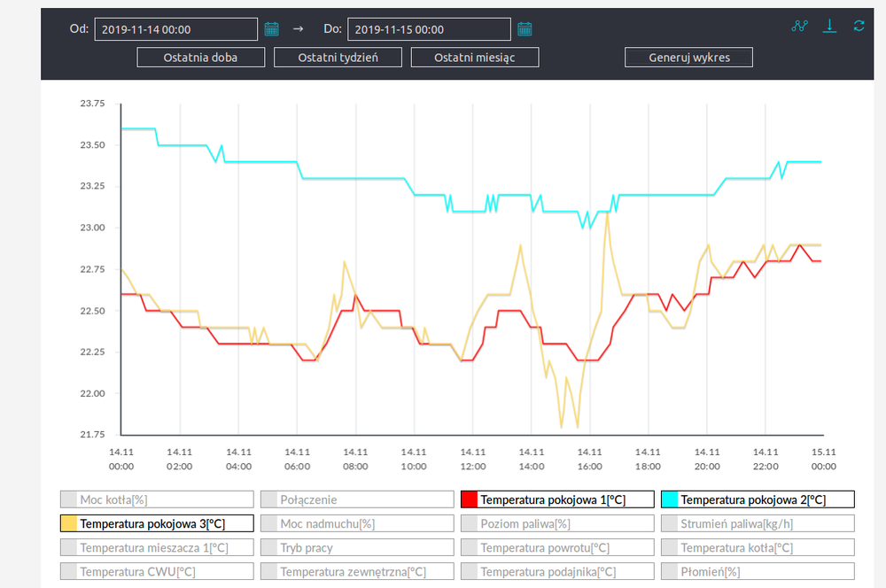Enable the 'Poziom paliwa[%]' series
Screen dimensions: 886x588
pos(557,523)
